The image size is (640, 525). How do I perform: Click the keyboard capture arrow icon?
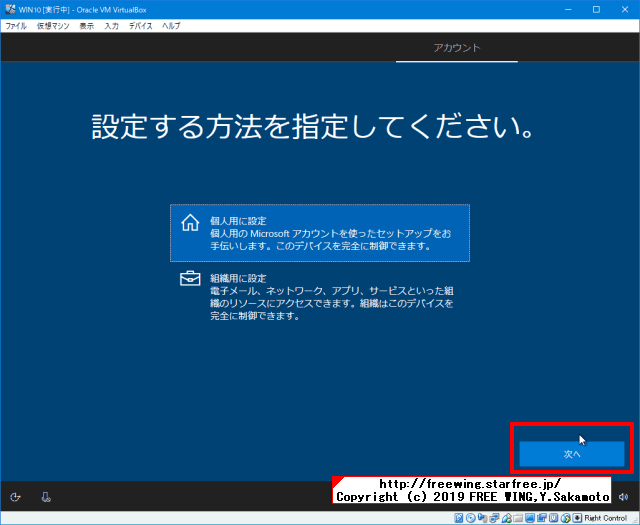click(x=577, y=518)
